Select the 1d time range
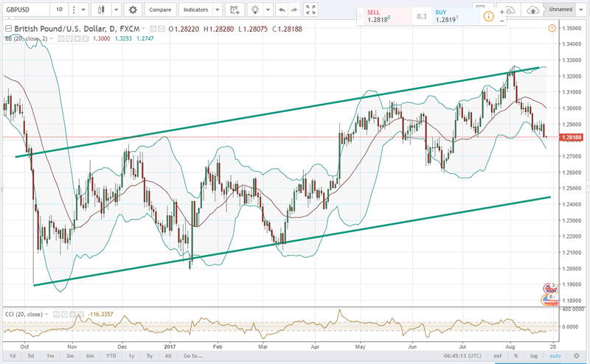This screenshot has height=364, width=590. click(13, 356)
